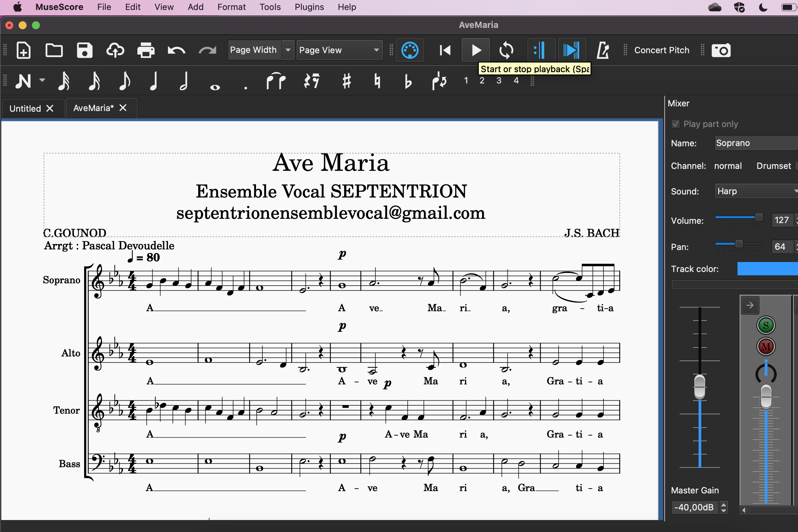Open the Page View mode dropdown

[x=339, y=50]
